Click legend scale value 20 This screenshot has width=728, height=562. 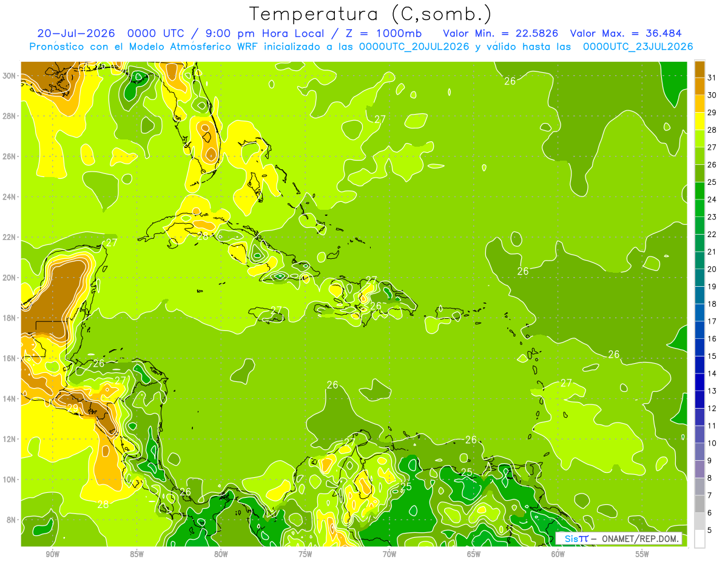click(712, 269)
